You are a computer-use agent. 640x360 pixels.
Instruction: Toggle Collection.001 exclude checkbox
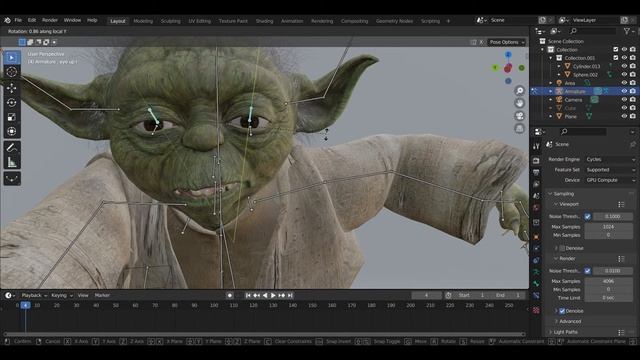click(616, 58)
